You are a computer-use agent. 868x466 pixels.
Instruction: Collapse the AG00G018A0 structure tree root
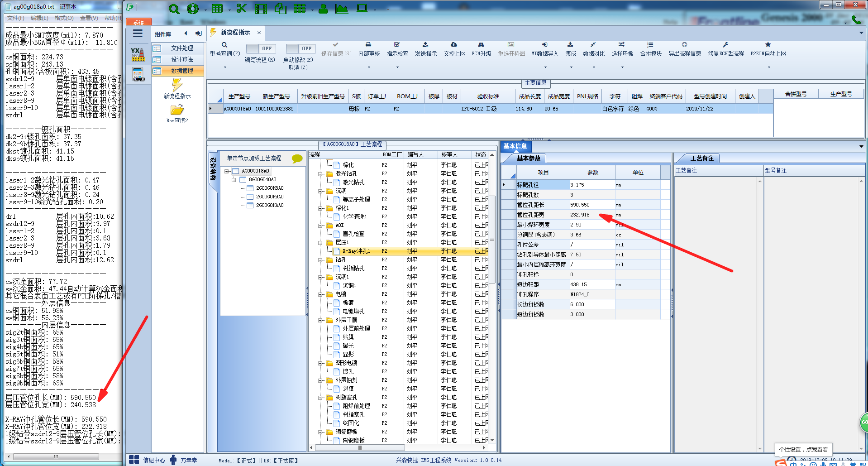coord(228,171)
